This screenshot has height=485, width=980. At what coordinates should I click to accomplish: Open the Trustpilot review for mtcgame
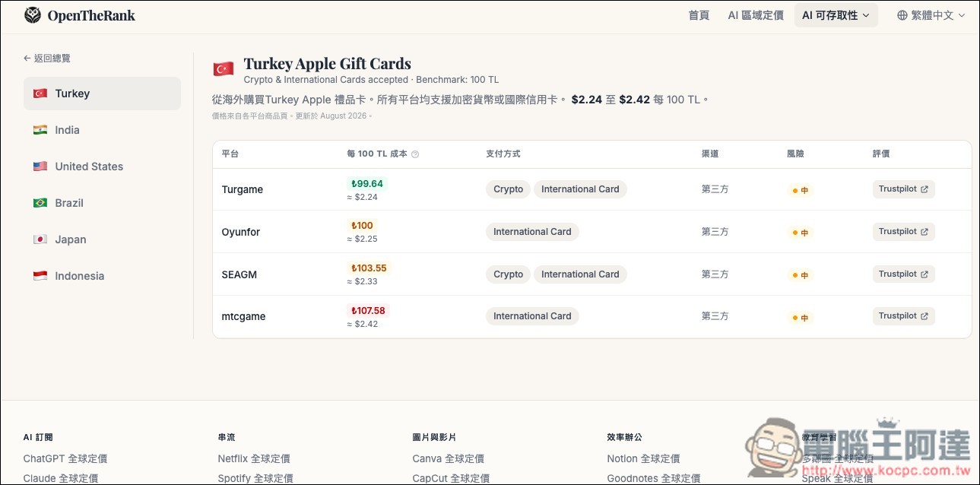point(903,316)
